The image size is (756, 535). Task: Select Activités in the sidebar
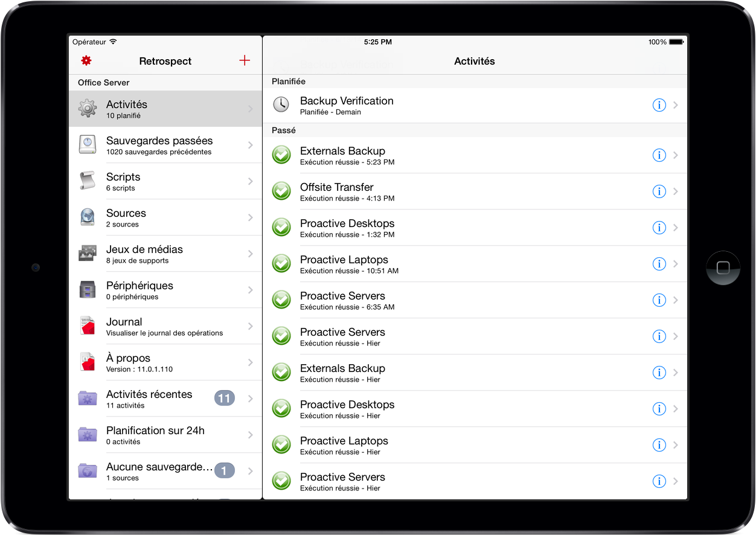click(165, 109)
